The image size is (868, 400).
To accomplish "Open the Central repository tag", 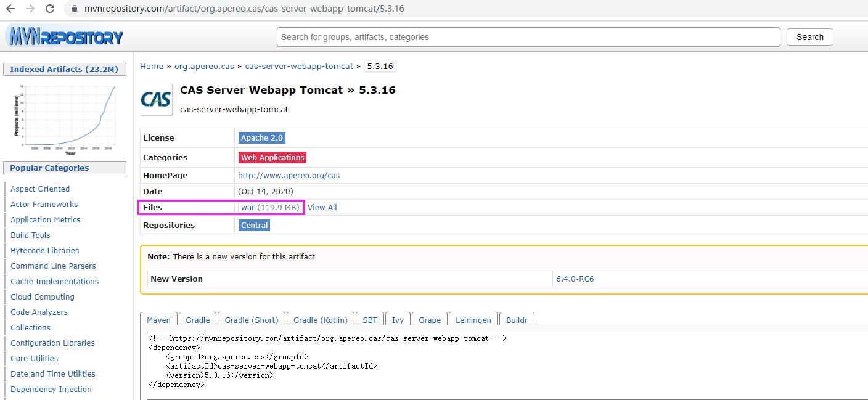I will (x=255, y=226).
